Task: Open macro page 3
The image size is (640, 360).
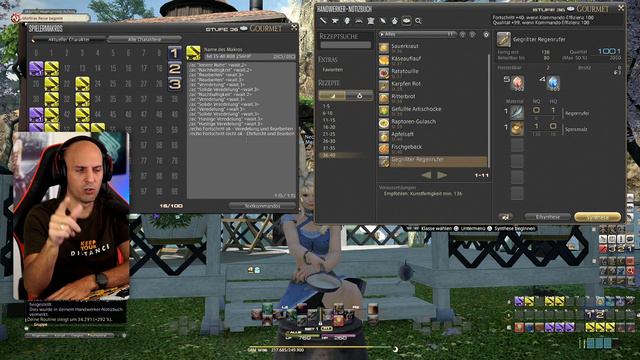Action: tap(175, 84)
